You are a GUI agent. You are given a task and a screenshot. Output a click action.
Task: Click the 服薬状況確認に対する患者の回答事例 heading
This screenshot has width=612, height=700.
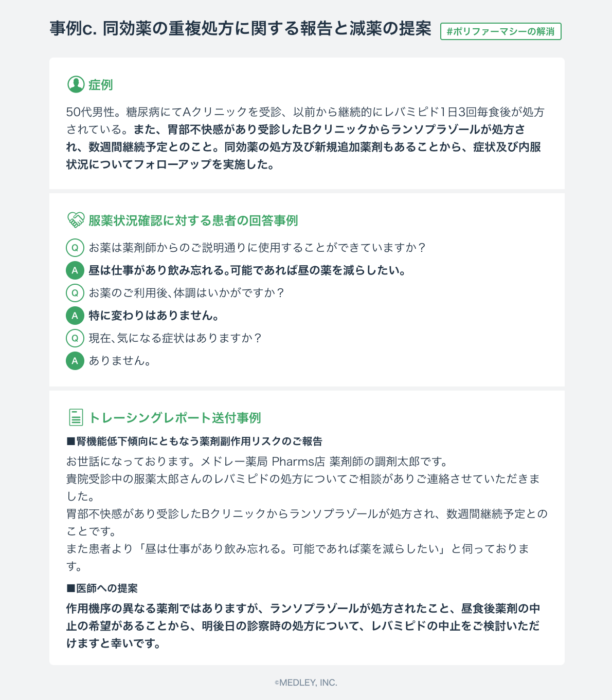(193, 220)
